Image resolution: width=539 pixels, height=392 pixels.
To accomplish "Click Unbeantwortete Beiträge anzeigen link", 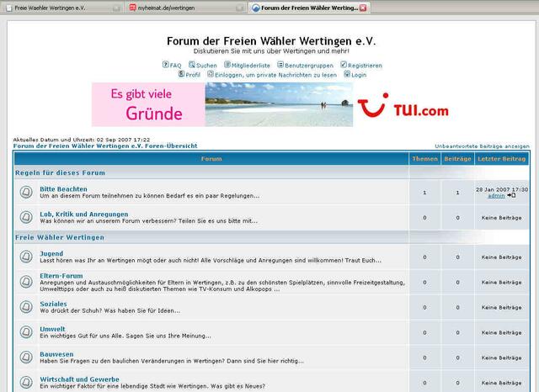I will (482, 146).
